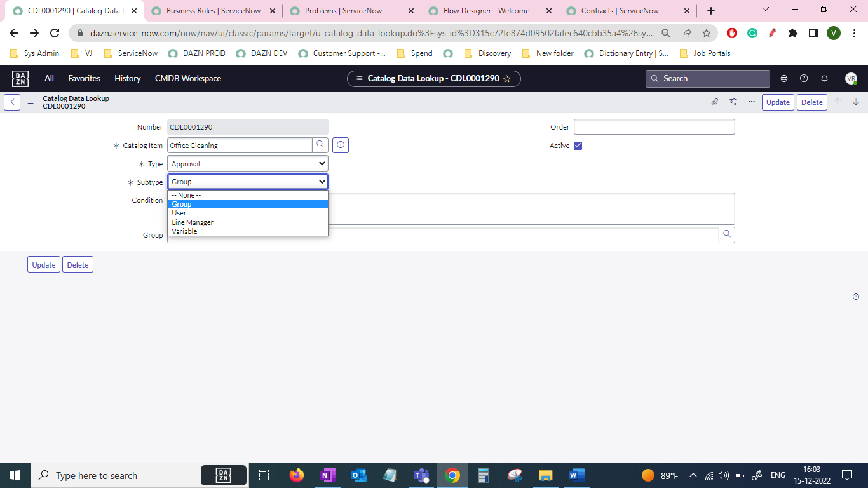868x488 pixels.
Task: Open the DAZN PROD bookmark
Action: click(x=198, y=53)
